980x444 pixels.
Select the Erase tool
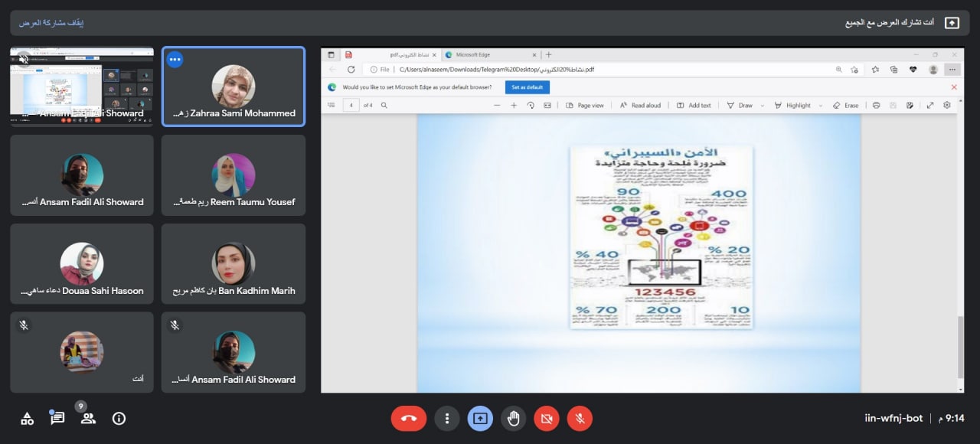pyautogui.click(x=845, y=105)
